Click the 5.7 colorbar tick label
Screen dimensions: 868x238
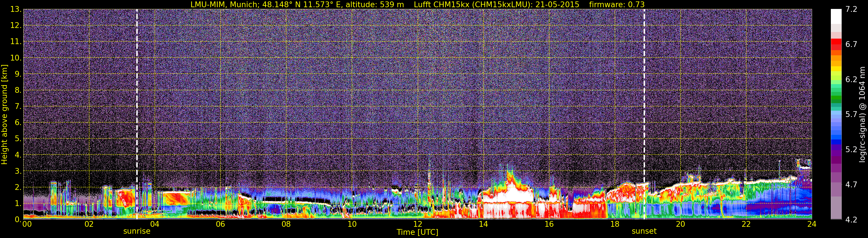tap(851, 115)
